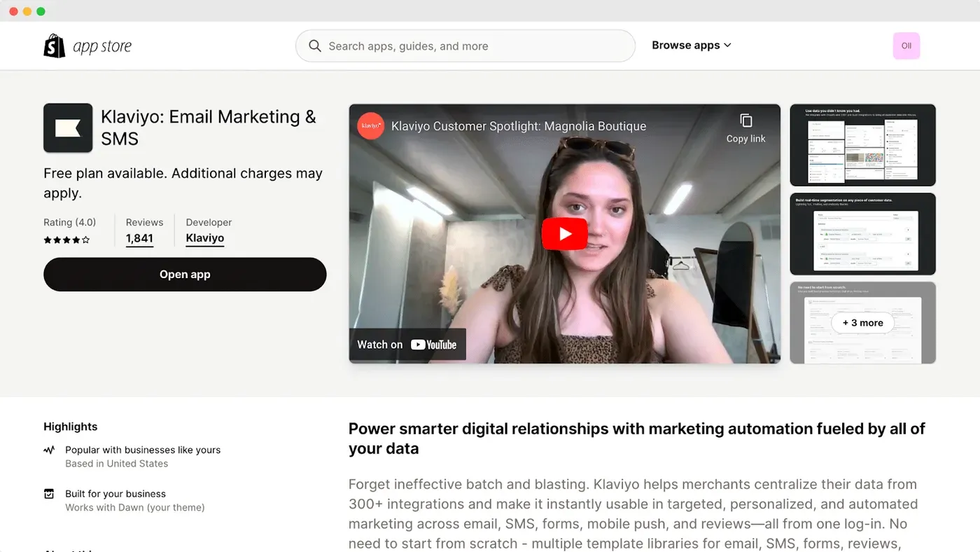The height and width of the screenshot is (552, 980).
Task: Open the video title Klaviyo Customer Spotlight
Action: pyautogui.click(x=519, y=126)
